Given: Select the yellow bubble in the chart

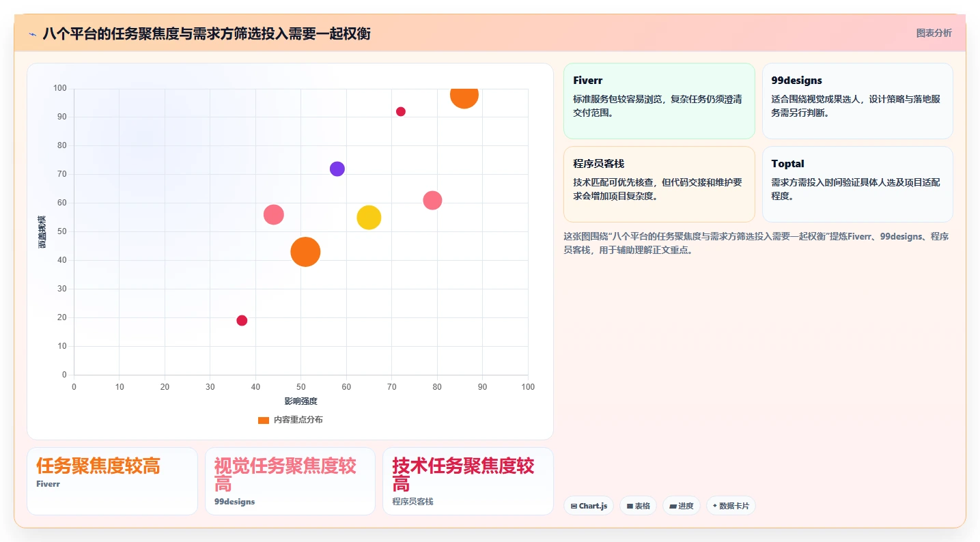Looking at the screenshot, I should click(x=369, y=217).
